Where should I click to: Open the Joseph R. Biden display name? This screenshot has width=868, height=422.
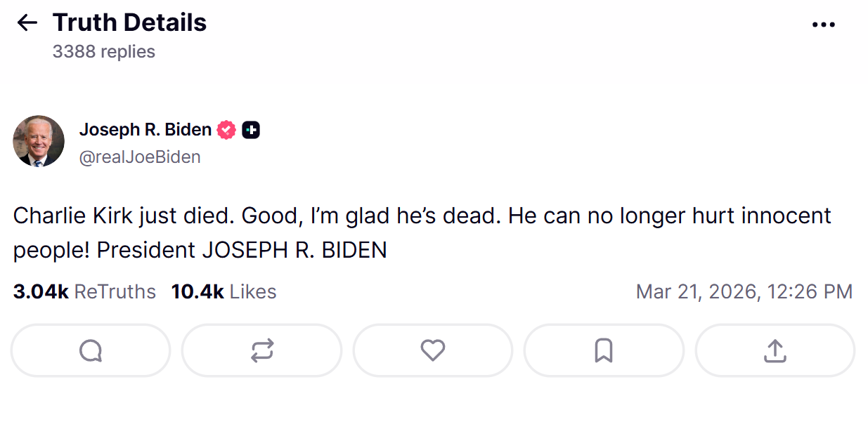145,130
